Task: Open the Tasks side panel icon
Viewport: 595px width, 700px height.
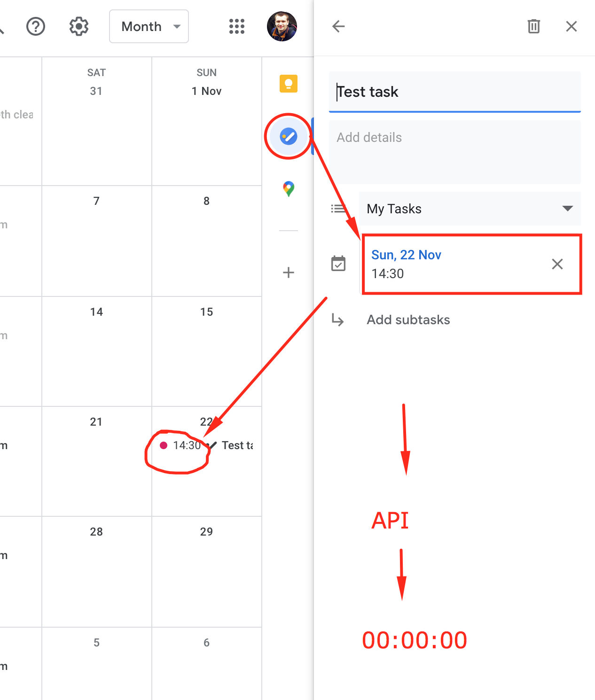Action: [289, 137]
